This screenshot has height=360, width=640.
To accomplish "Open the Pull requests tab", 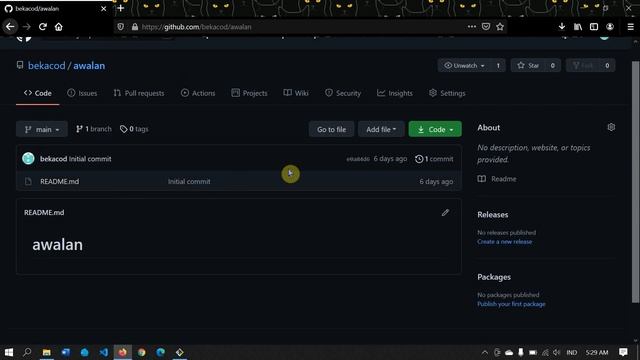I will coord(139,93).
